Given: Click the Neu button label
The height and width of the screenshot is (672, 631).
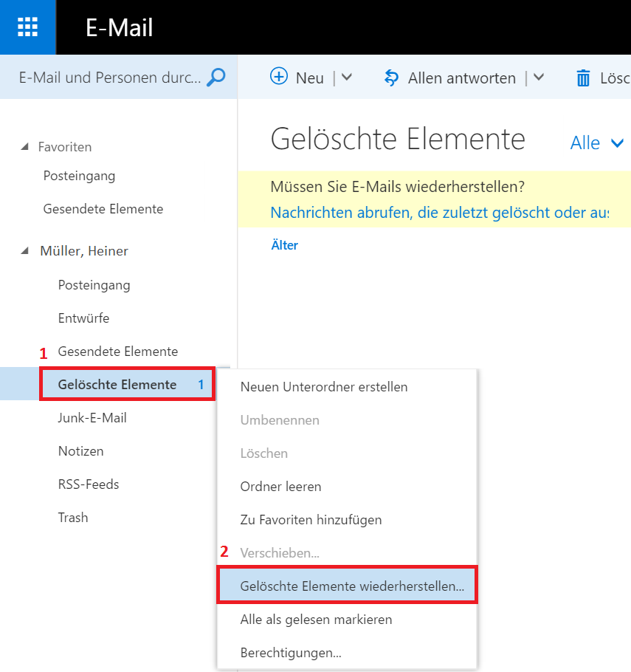Looking at the screenshot, I should click(310, 78).
